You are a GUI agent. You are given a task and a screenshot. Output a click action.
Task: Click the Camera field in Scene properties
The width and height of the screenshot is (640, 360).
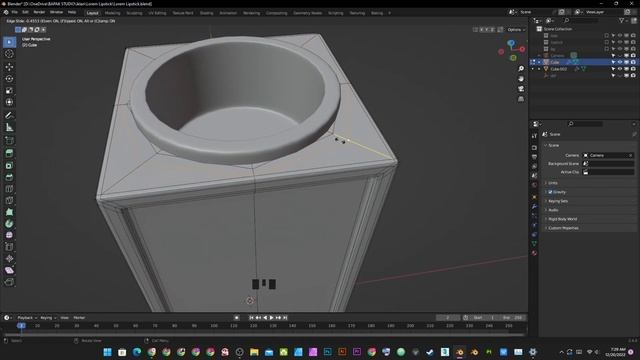point(608,156)
